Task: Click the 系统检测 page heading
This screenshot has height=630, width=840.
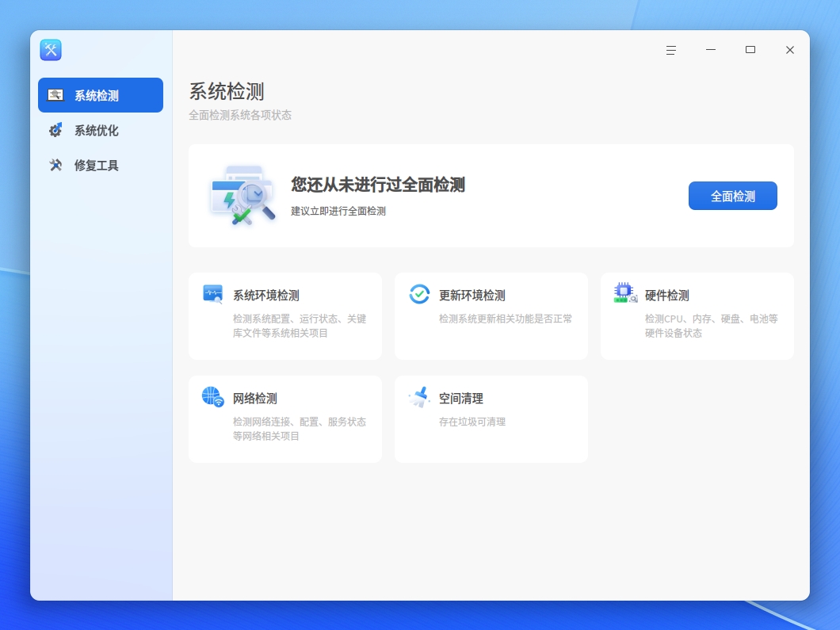Action: (227, 91)
